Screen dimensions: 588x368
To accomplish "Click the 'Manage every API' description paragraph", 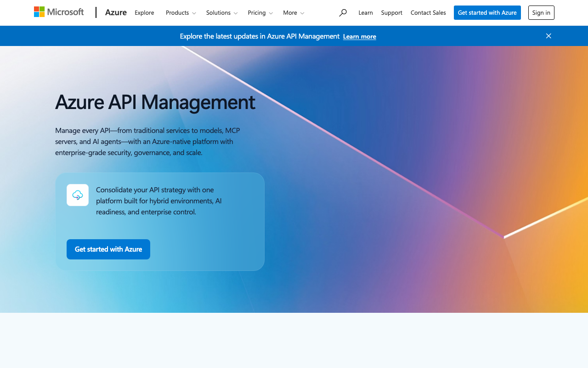I will 147,141.
